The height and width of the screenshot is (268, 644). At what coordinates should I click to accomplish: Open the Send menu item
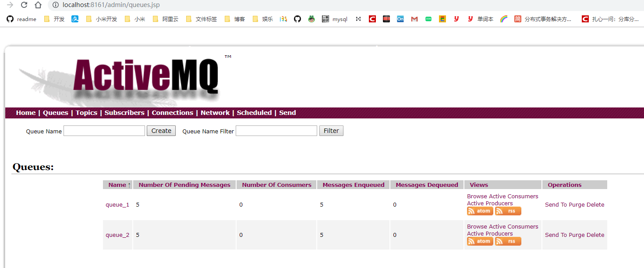pos(287,113)
